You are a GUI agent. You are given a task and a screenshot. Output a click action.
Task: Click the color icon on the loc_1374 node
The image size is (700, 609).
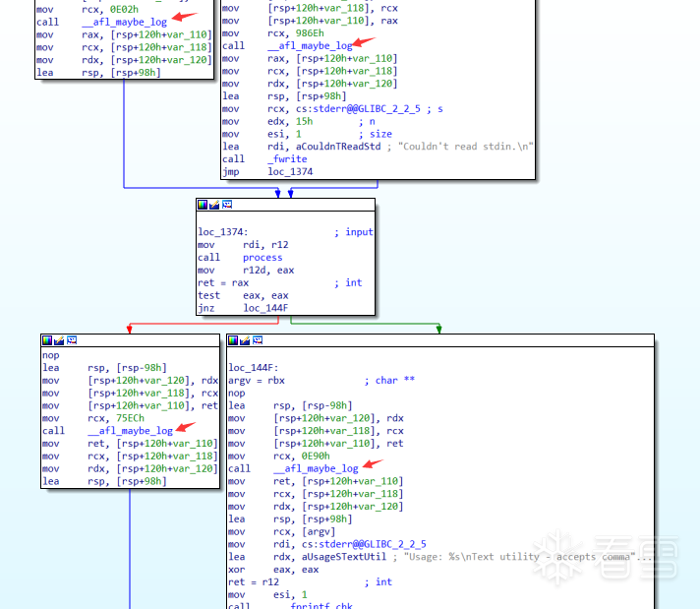203,205
